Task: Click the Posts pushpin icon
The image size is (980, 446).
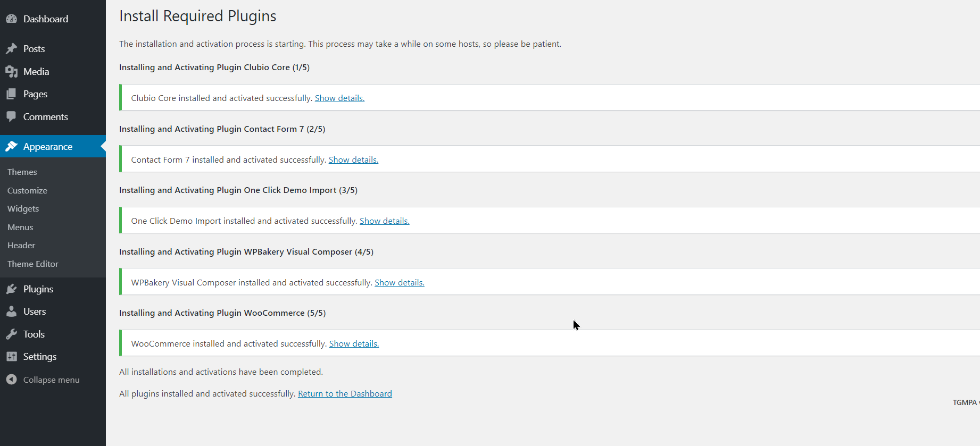Action: [x=11, y=49]
